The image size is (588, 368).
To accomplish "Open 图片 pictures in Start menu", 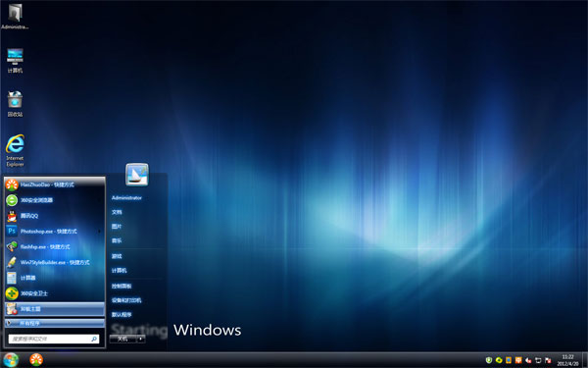I will (x=117, y=227).
